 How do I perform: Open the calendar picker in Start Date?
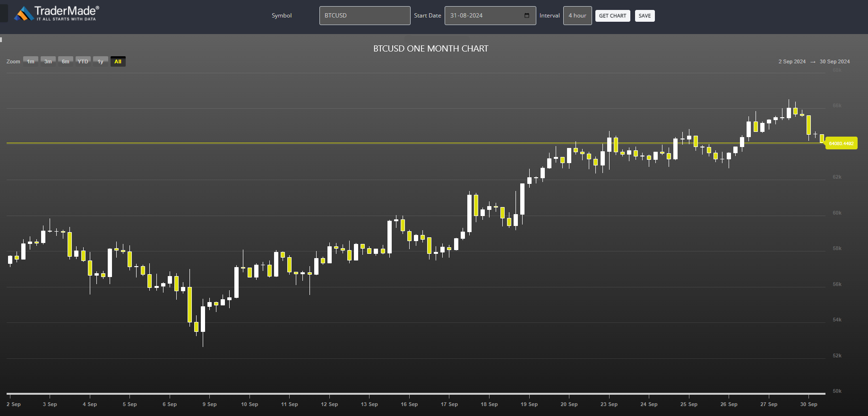pos(527,16)
